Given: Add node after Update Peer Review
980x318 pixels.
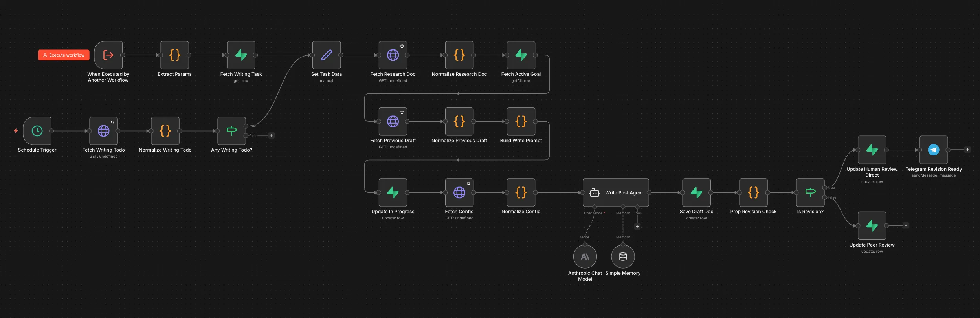Looking at the screenshot, I should [906, 225].
